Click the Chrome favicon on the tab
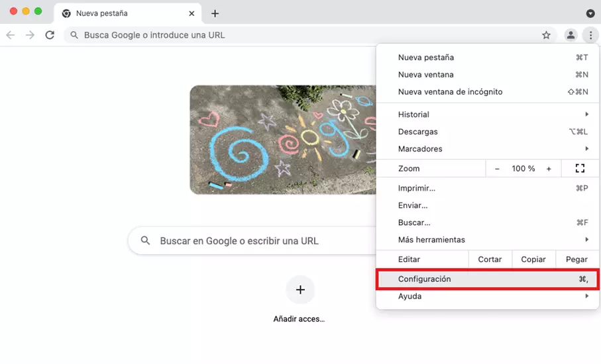 pyautogui.click(x=66, y=13)
